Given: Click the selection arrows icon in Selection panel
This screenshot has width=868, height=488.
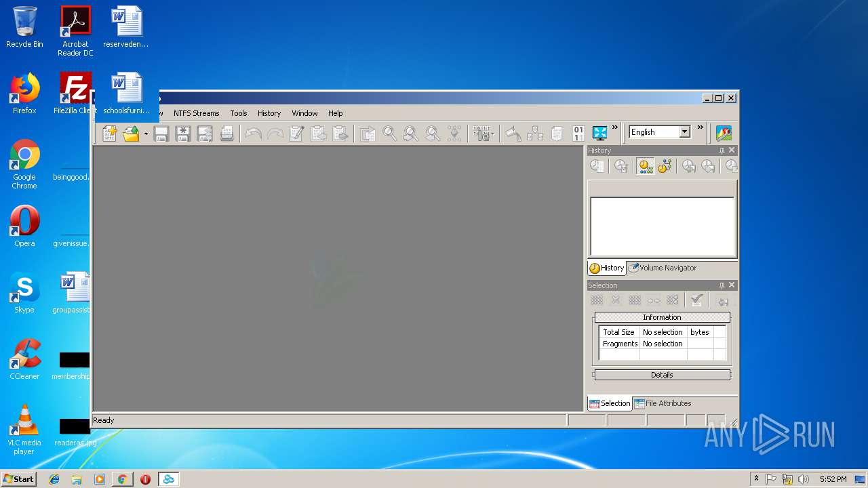Looking at the screenshot, I should (654, 300).
